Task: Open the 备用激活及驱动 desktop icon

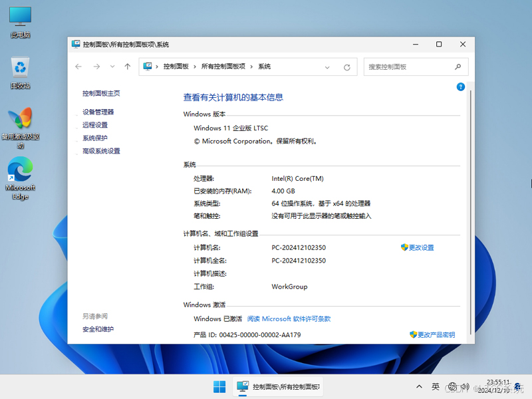Action: (21, 128)
